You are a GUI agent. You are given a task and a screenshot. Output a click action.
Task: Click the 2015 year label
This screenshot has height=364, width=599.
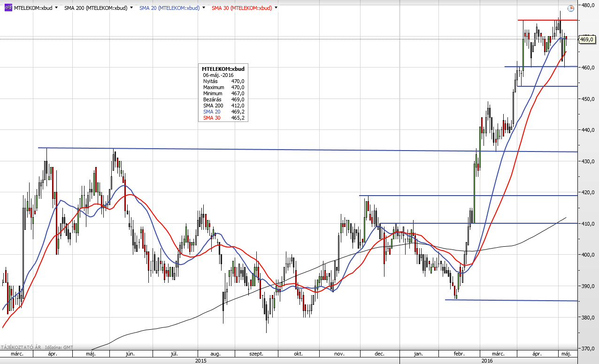coord(200,361)
